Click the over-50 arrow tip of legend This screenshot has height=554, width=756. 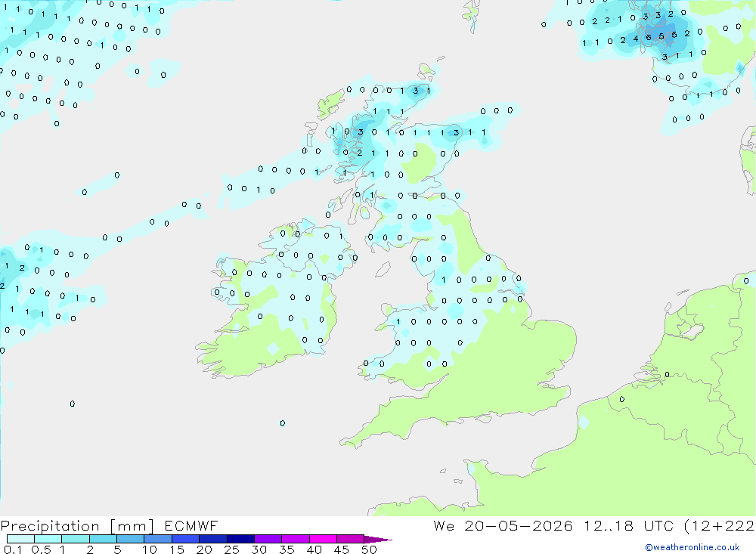tap(377, 540)
